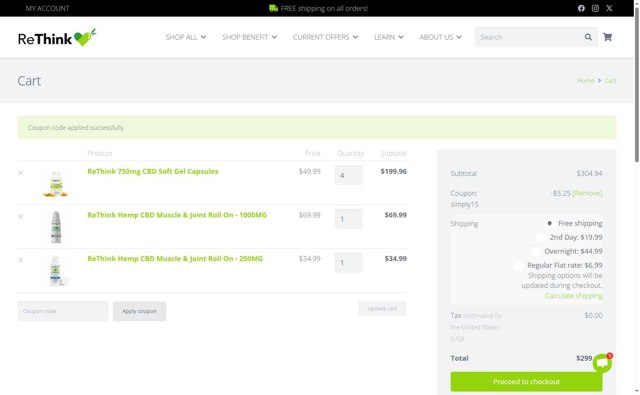Click Update cart button
The height and width of the screenshot is (395, 640).
[x=382, y=308]
